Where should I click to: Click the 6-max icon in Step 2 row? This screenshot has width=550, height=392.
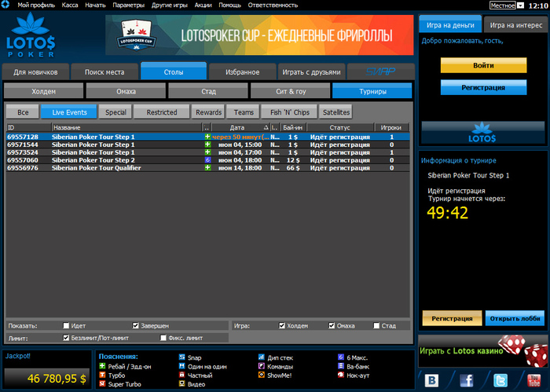(207, 160)
